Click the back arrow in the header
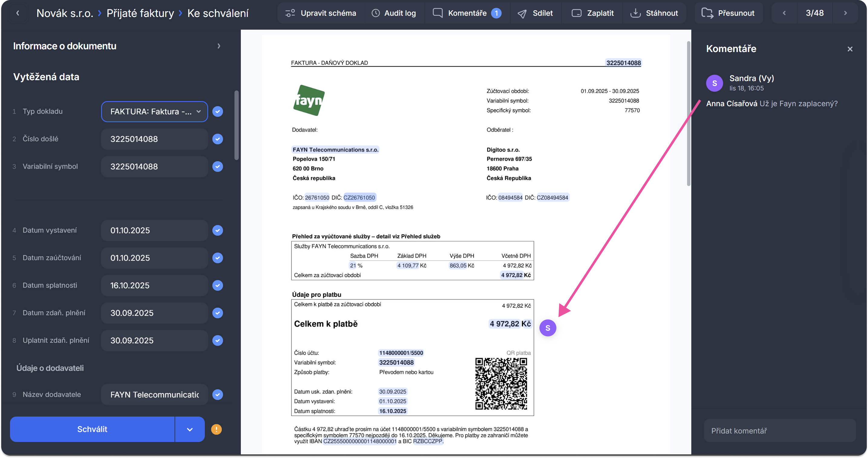This screenshot has height=458, width=868. (x=18, y=13)
